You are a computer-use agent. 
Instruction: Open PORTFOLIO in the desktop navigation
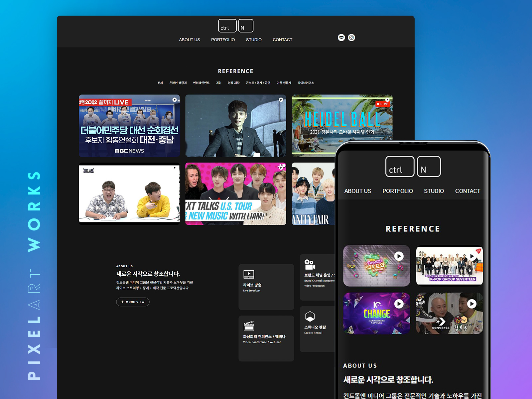[223, 40]
